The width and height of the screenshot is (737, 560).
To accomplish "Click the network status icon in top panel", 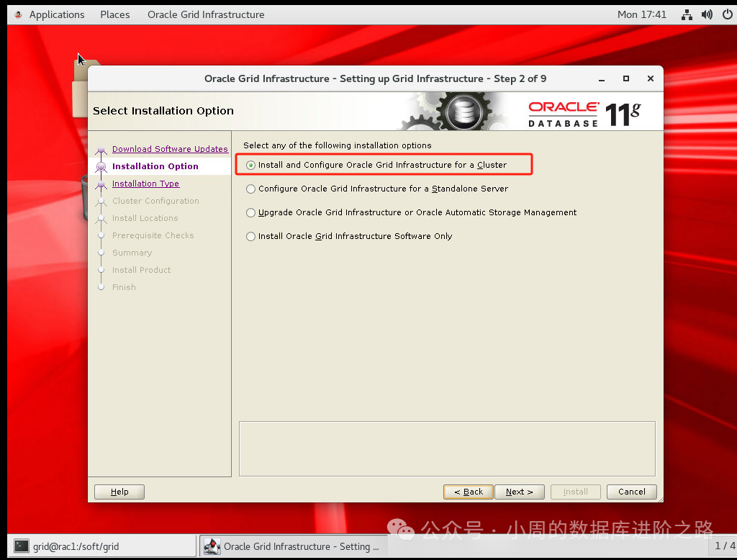I will [687, 14].
